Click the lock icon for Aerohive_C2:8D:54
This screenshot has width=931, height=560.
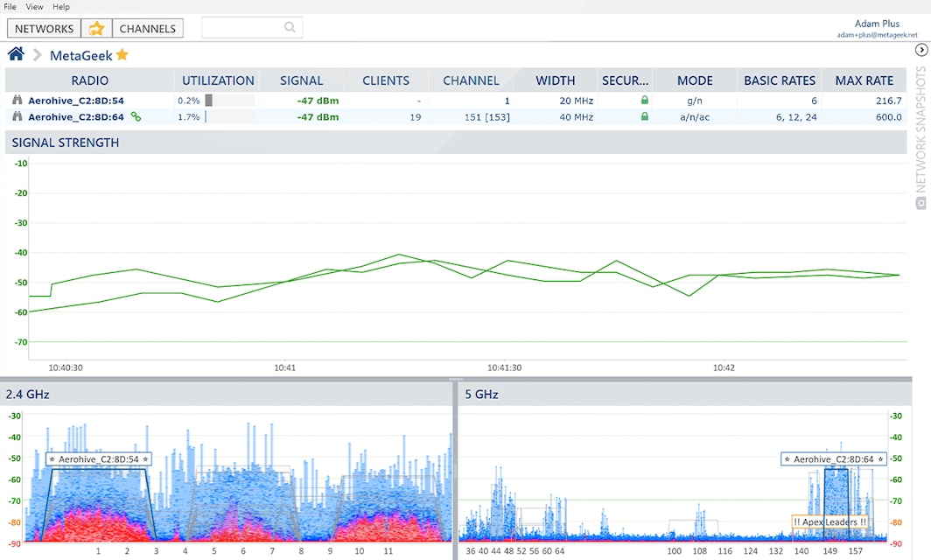click(x=644, y=101)
